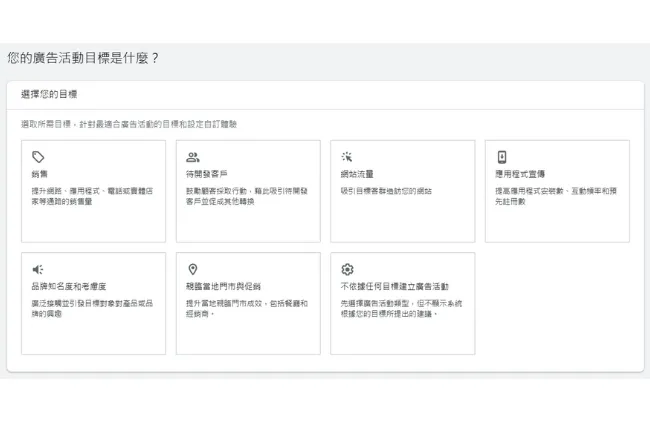The width and height of the screenshot is (650, 430).
Task: Select the 應用程式宣傳 goal title
Action: pos(520,174)
